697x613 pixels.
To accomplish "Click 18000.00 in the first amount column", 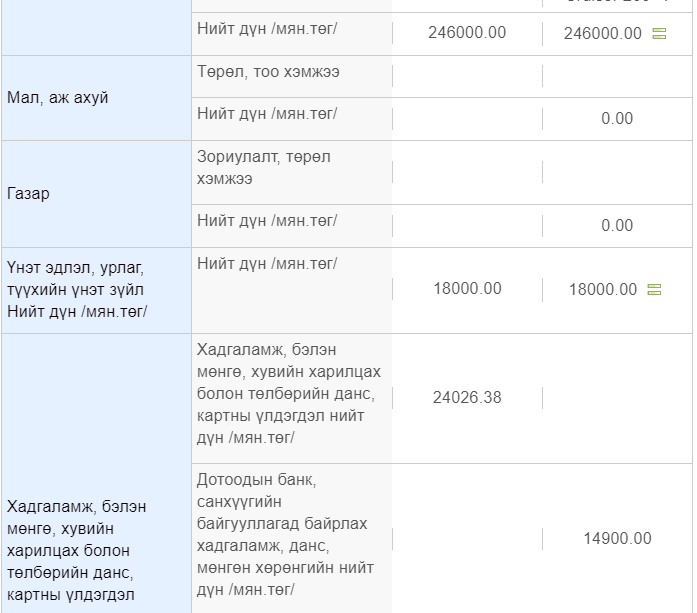I will point(467,289).
